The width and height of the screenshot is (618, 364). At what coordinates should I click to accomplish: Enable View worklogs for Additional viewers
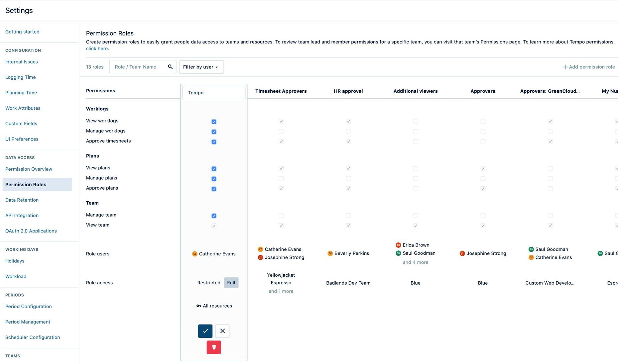pos(416,121)
